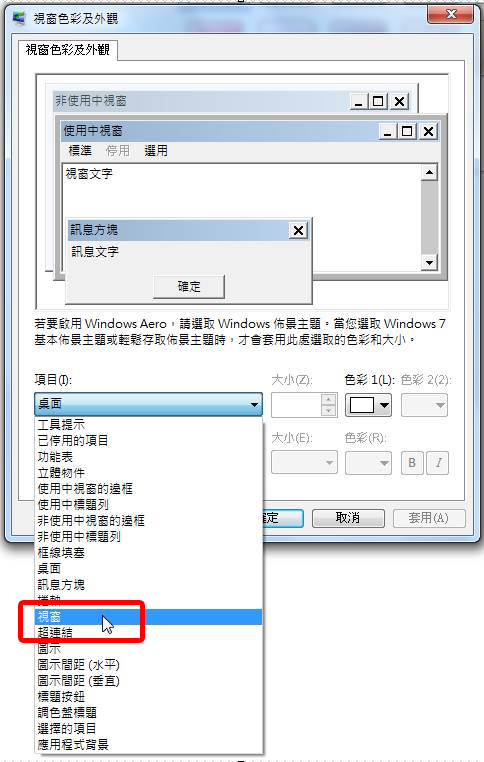Open the 色彩 1 color picker dropdown
This screenshot has height=762, width=484.
368,405
